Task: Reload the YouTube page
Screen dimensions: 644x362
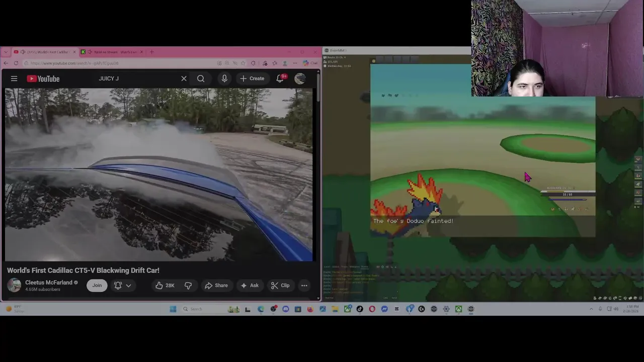Action: pyautogui.click(x=16, y=63)
